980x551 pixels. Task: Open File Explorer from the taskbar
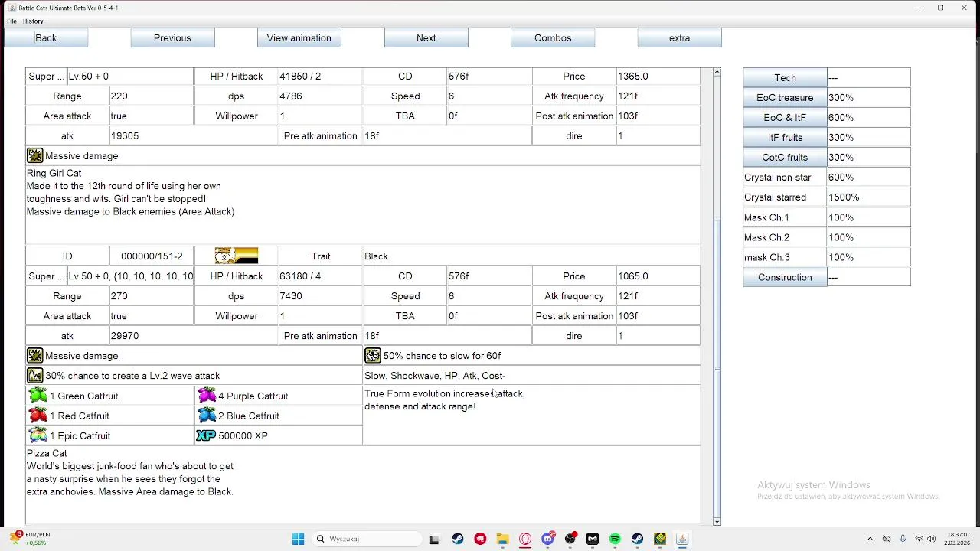point(502,539)
